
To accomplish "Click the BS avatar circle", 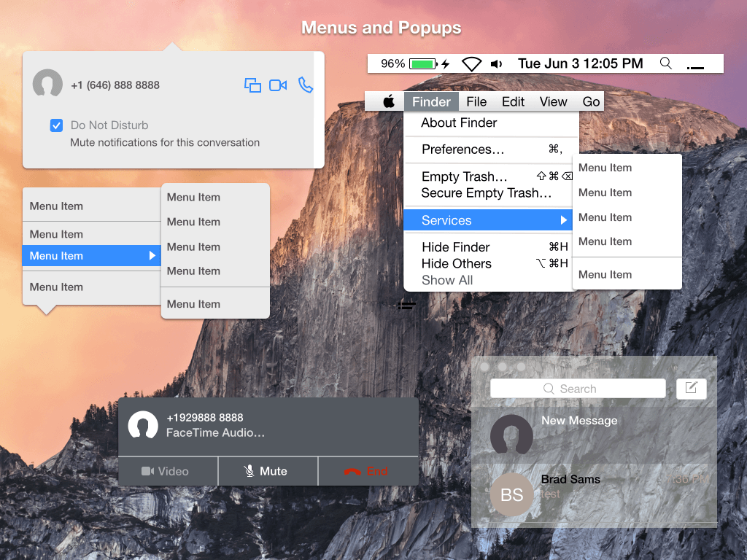I will (x=511, y=494).
